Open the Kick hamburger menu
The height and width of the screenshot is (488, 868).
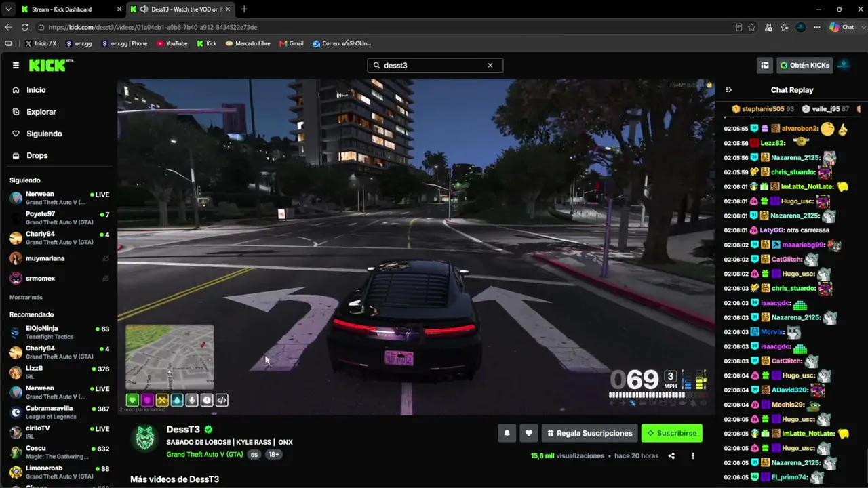(x=16, y=66)
